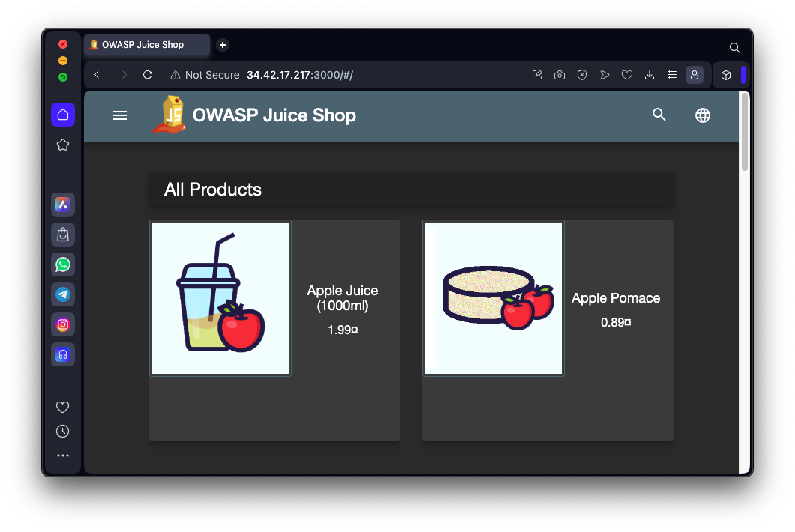Click the 1.99¤ price text
Screen dimensions: 795x532
[x=343, y=330]
